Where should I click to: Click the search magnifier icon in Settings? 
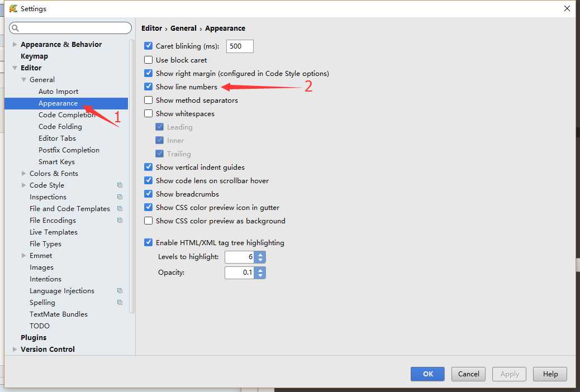tap(15, 28)
